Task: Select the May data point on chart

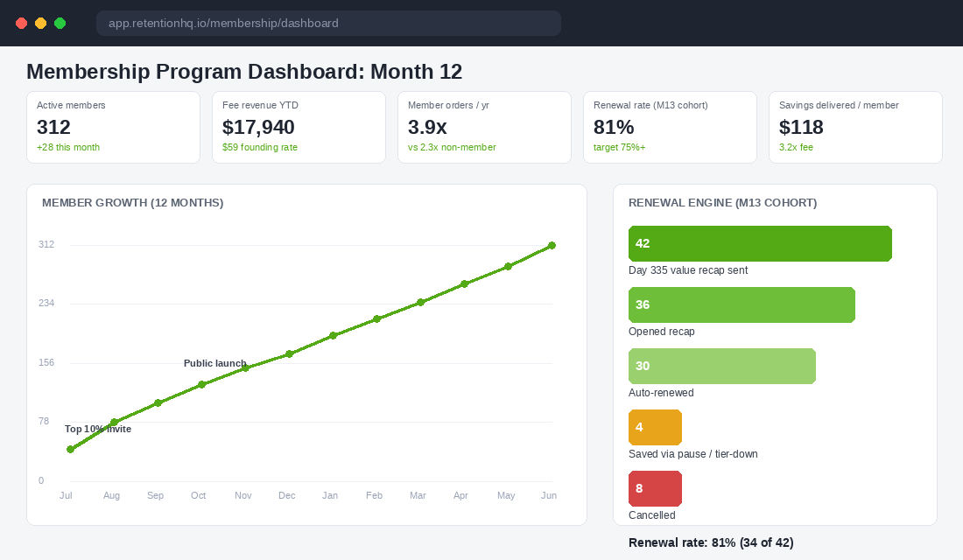Action: 508,267
